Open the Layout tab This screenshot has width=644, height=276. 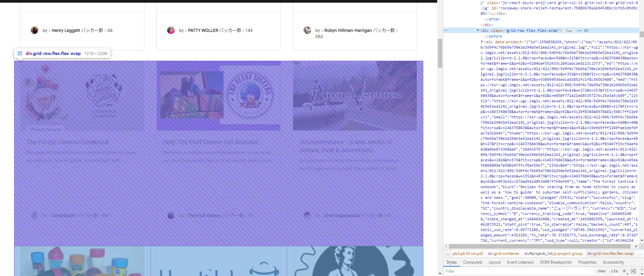click(495, 262)
